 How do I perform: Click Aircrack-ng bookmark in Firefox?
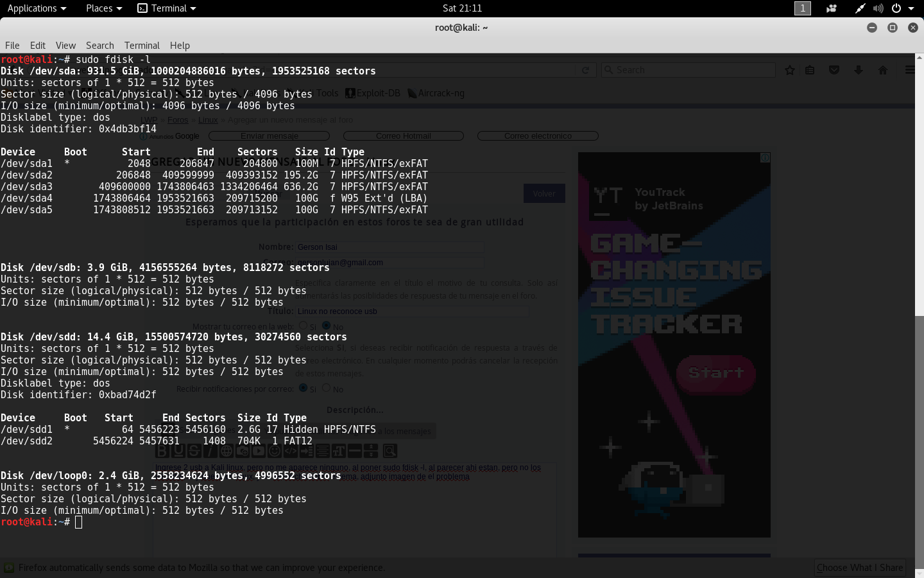pyautogui.click(x=436, y=93)
